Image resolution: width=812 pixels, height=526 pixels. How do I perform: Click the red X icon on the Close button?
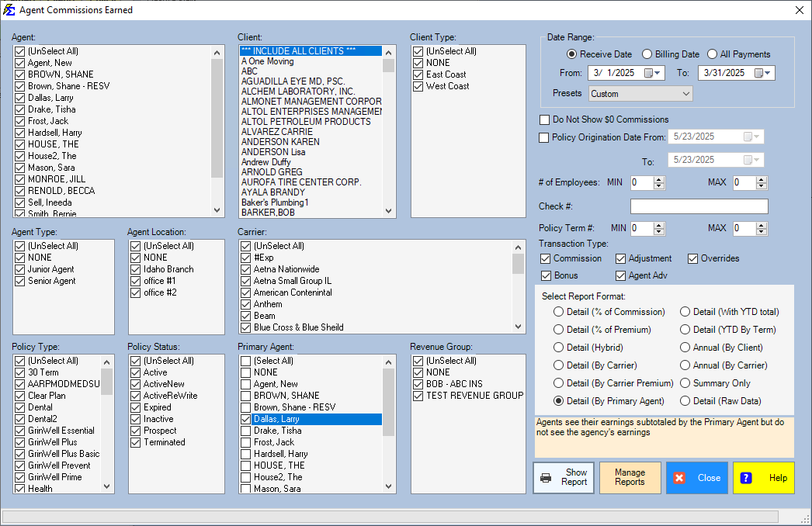click(680, 477)
